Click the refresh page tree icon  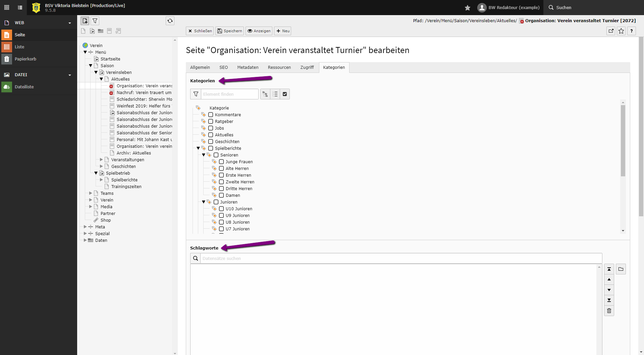(170, 21)
